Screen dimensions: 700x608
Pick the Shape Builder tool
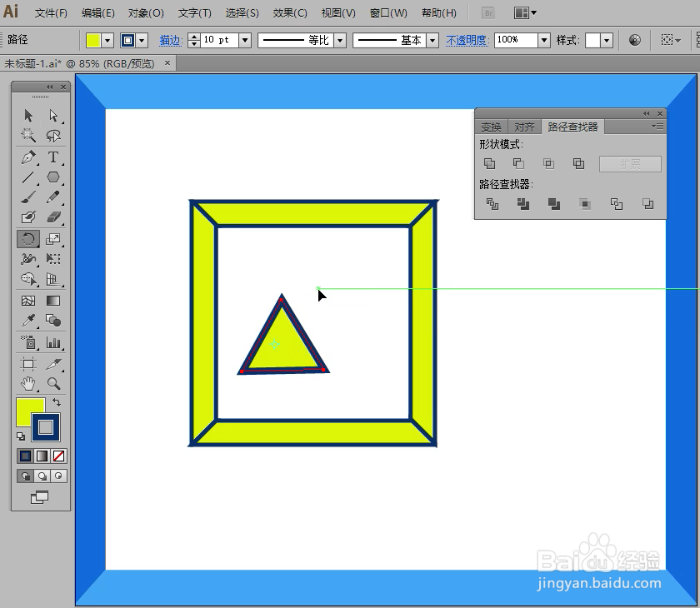click(x=28, y=279)
